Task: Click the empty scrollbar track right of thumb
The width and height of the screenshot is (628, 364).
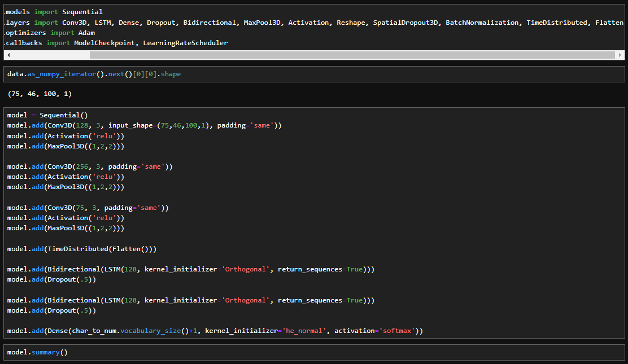Action: [x=350, y=55]
